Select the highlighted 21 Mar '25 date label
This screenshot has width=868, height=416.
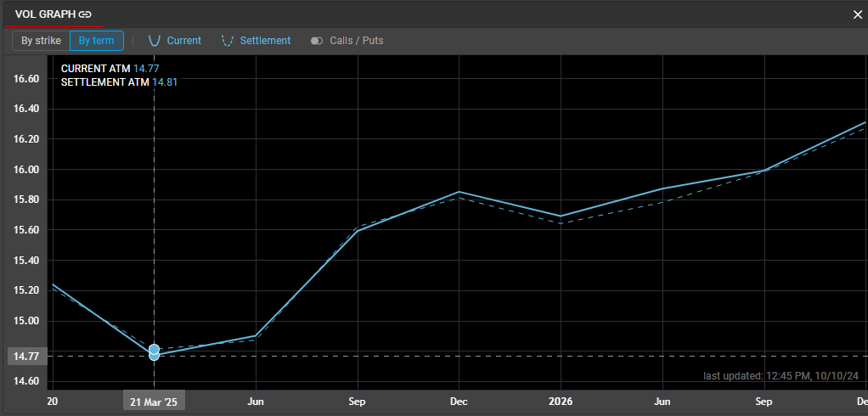click(154, 401)
